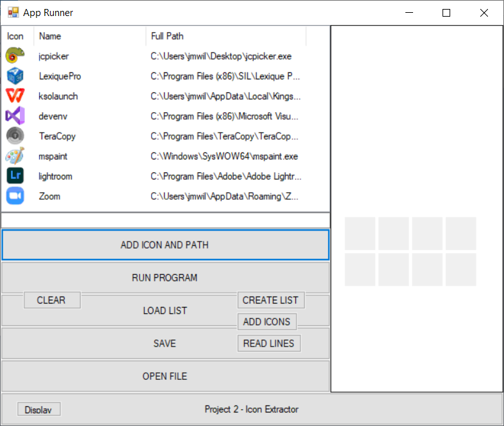This screenshot has width=504, height=426.
Task: Select the devenv name entry
Action: [x=53, y=116]
